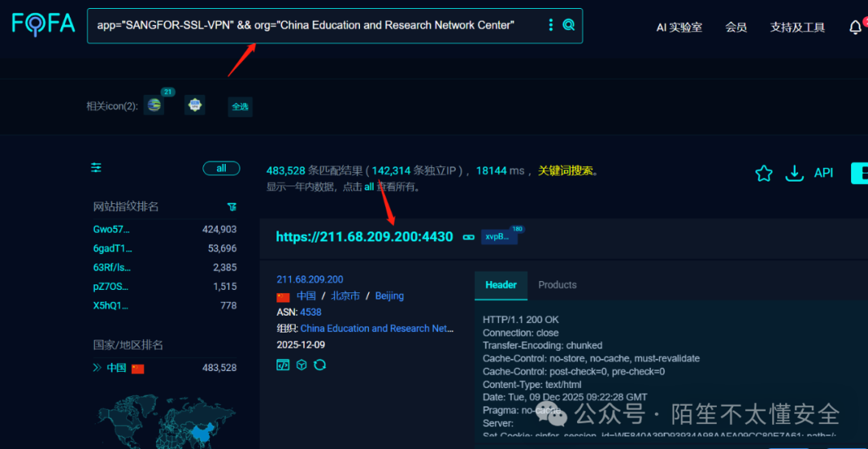Click the Content-Type: text/html header line
Screen dimensions: 868x449
[532, 384]
